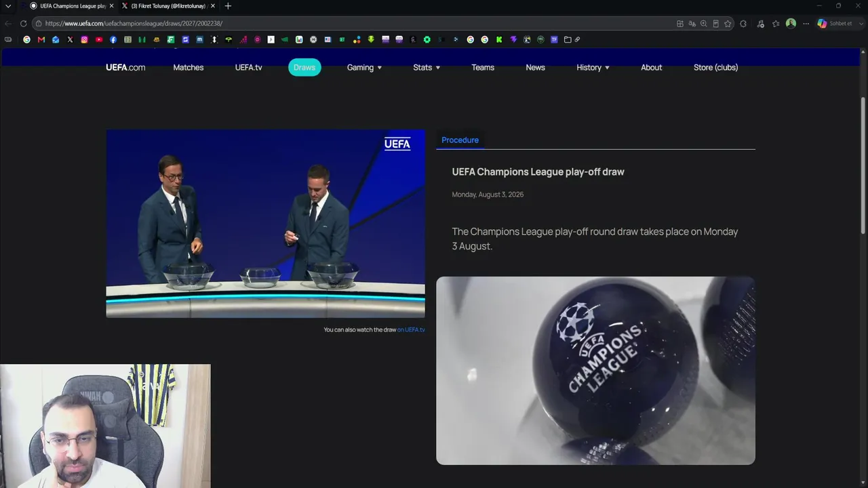Open the Gmail bookmark icon
This screenshot has height=488, width=868.
(41, 39)
